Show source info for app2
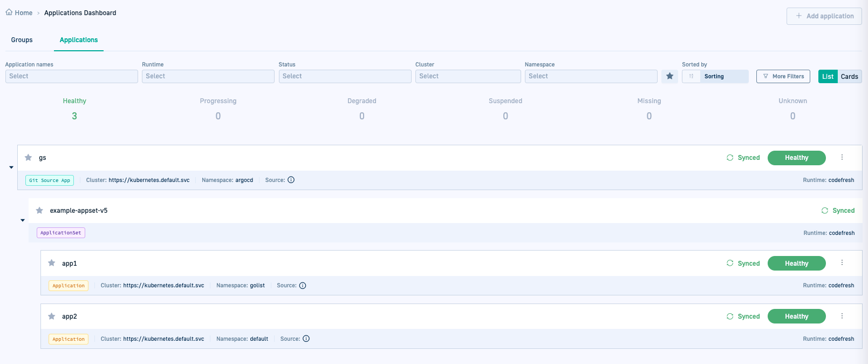This screenshot has width=868, height=364. coord(306,339)
